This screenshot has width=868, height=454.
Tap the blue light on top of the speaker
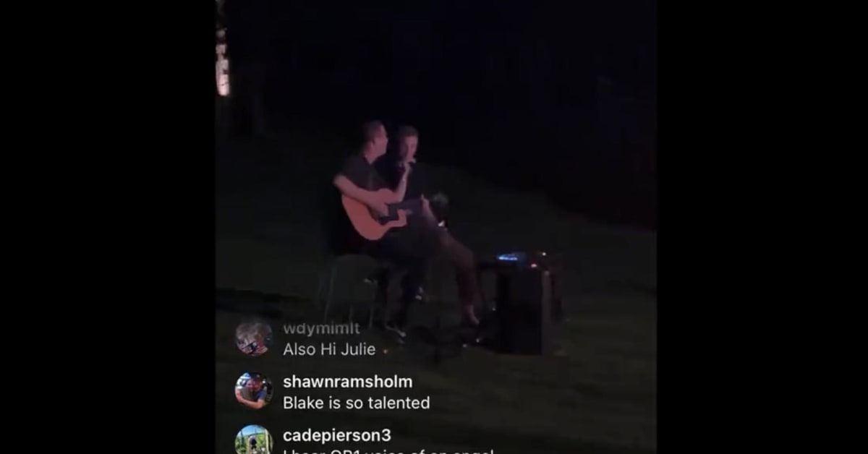click(509, 257)
